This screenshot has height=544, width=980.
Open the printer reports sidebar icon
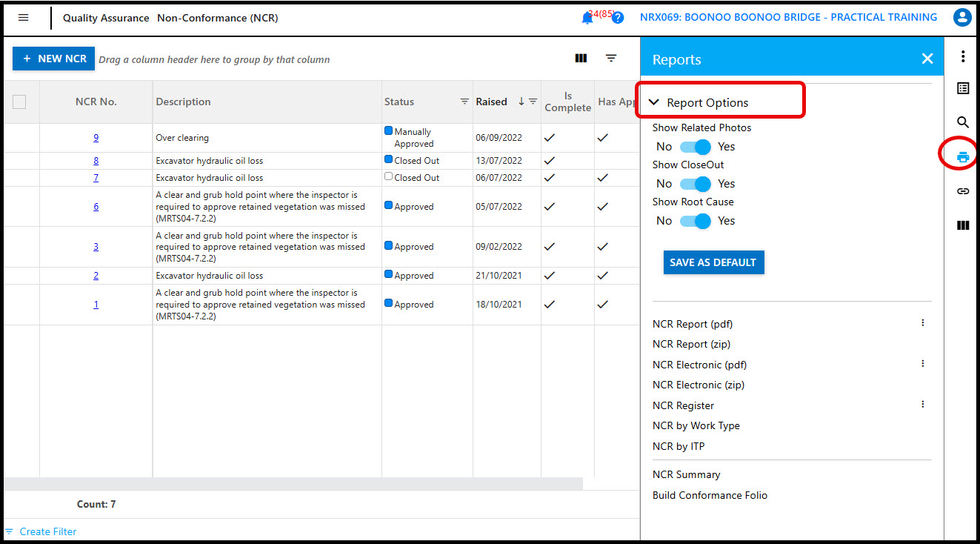click(x=963, y=156)
